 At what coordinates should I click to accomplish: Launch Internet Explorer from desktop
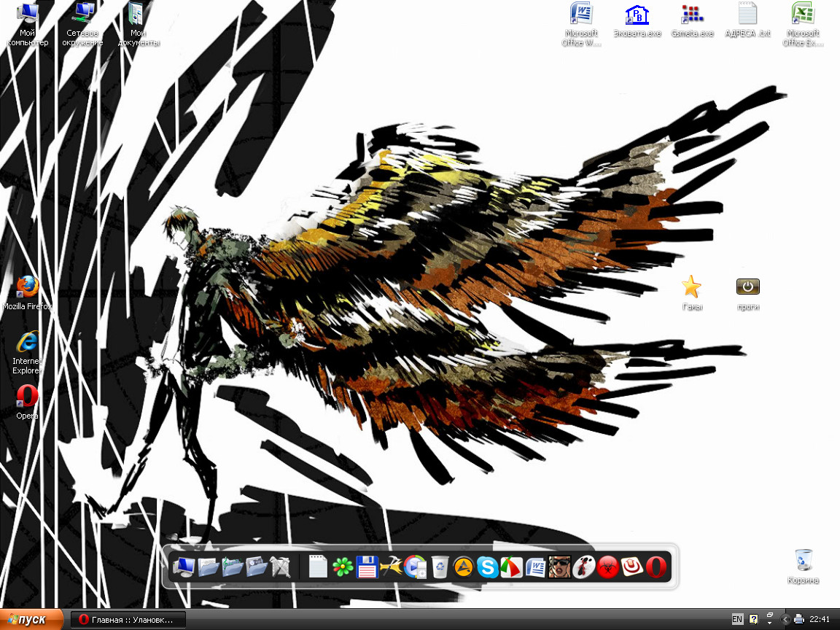tap(28, 342)
